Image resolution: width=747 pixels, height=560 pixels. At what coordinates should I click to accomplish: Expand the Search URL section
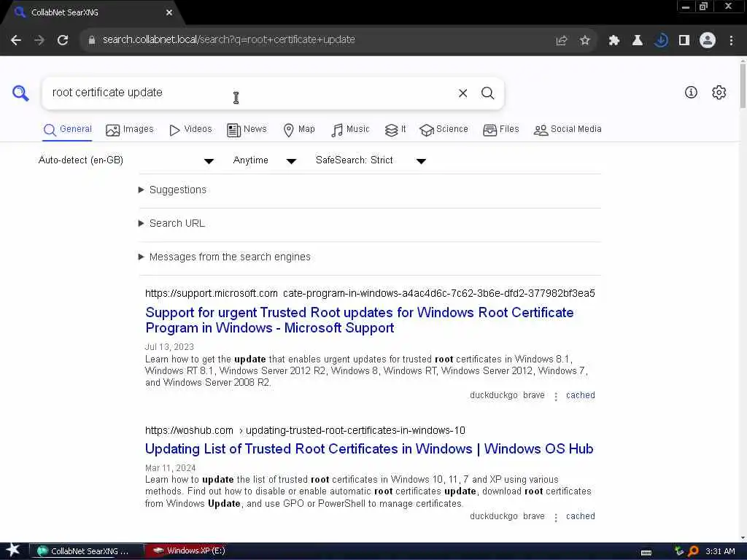coord(171,223)
